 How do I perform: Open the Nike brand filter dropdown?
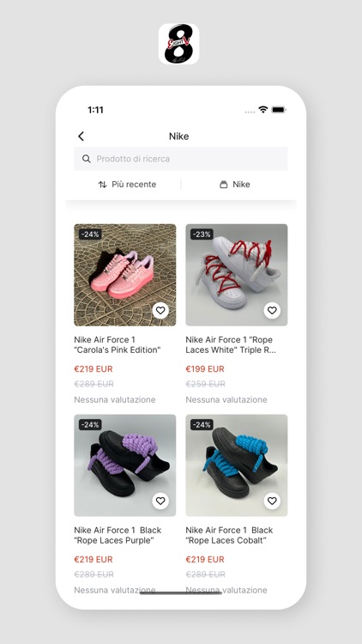[235, 185]
